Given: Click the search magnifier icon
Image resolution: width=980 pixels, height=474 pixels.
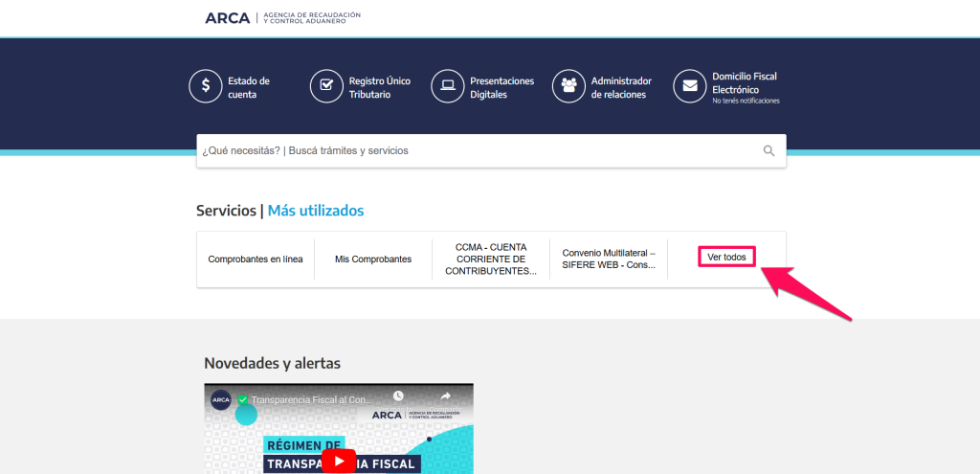Looking at the screenshot, I should [768, 150].
